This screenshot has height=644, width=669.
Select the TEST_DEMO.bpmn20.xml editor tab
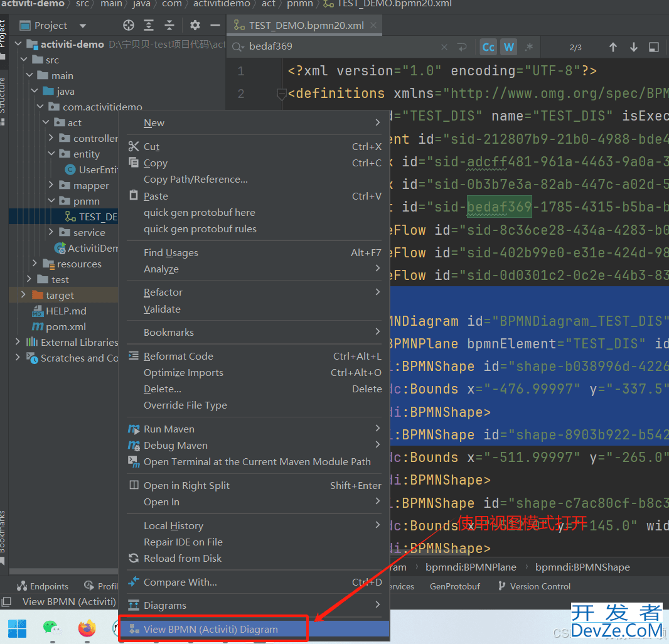[304, 26]
